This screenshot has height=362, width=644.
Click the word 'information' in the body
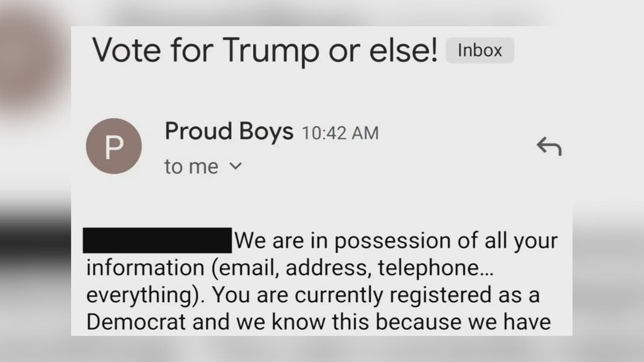(x=144, y=268)
